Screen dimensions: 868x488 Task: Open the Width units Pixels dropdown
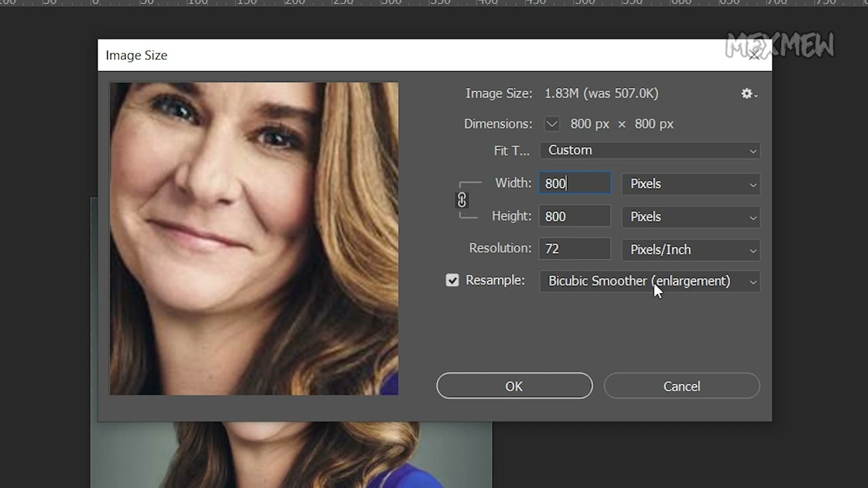coord(691,184)
